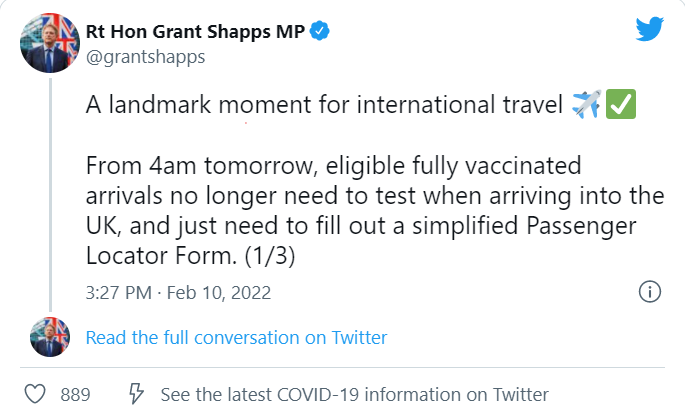
Task: Click the airplane emoji in tweet
Action: 587,104
